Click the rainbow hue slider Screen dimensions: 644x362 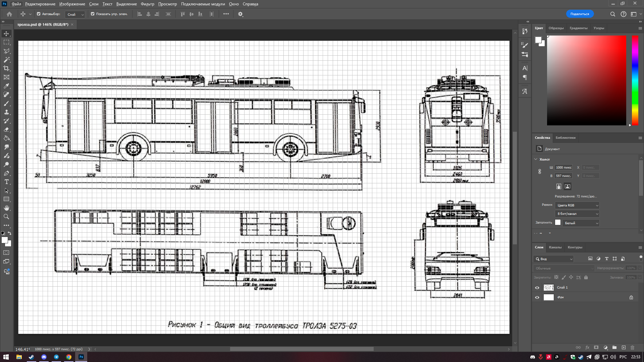click(x=635, y=80)
